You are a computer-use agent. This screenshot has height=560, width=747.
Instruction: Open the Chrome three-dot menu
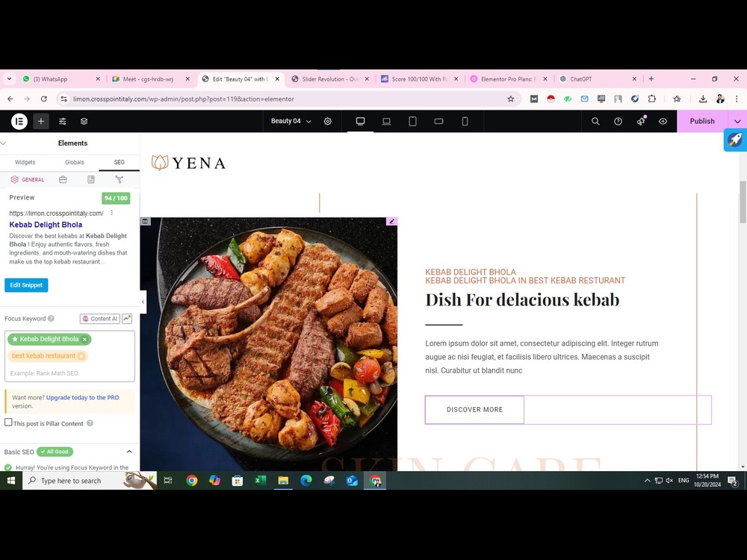(x=737, y=99)
